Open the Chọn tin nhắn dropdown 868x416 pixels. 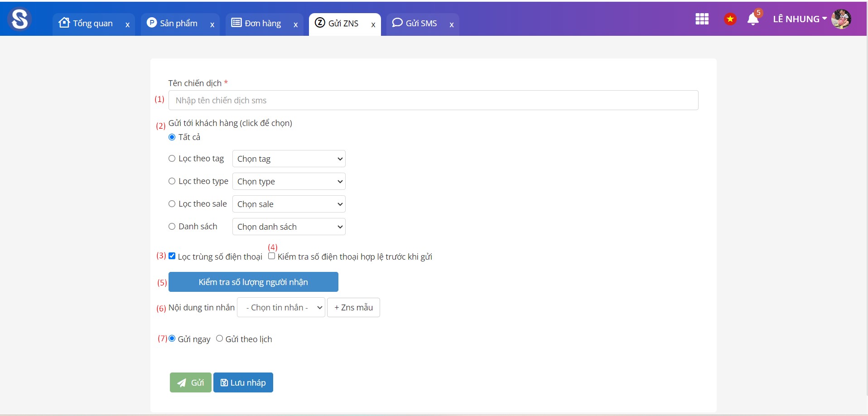(281, 308)
